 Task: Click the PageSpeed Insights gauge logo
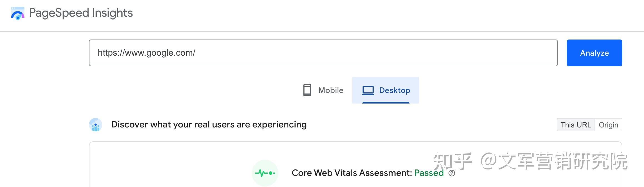click(18, 13)
